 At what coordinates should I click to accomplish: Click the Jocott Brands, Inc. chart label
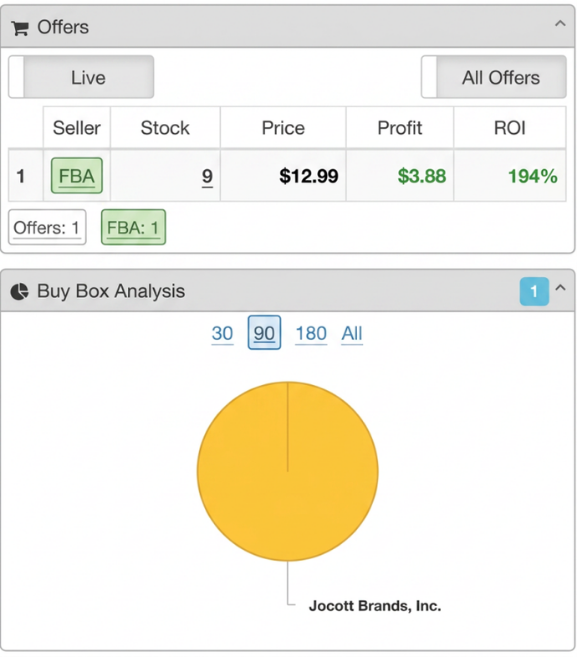(375, 606)
